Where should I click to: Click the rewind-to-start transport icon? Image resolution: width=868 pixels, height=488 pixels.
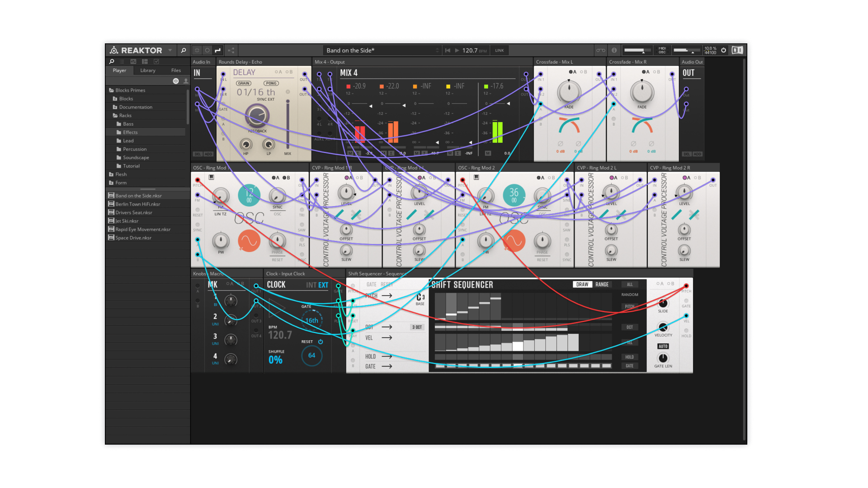(x=448, y=50)
